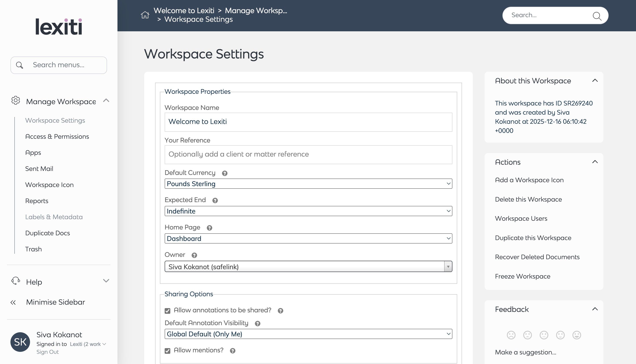Toggle Allow annotations to be shared checkbox

point(167,311)
